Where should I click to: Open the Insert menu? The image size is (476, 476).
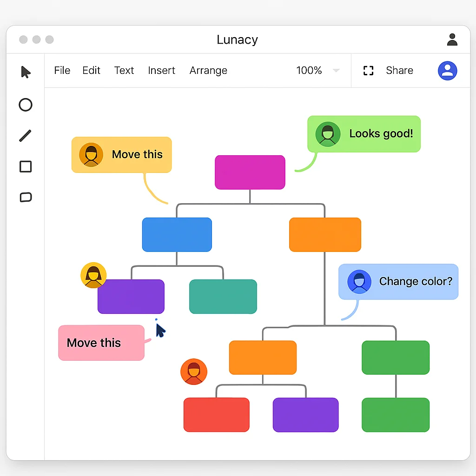click(161, 70)
